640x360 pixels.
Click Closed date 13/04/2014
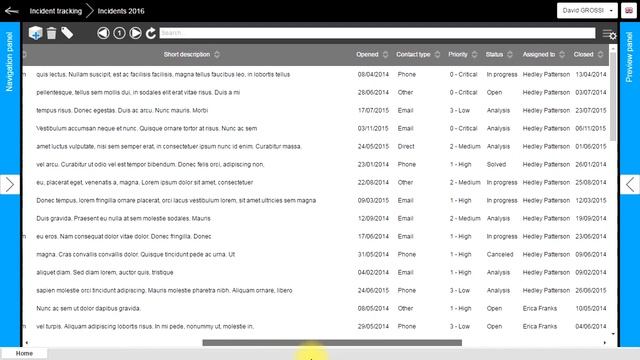coord(591,74)
